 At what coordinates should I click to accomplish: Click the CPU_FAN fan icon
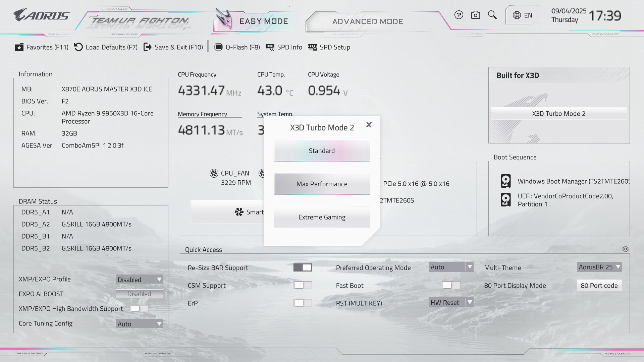214,173
